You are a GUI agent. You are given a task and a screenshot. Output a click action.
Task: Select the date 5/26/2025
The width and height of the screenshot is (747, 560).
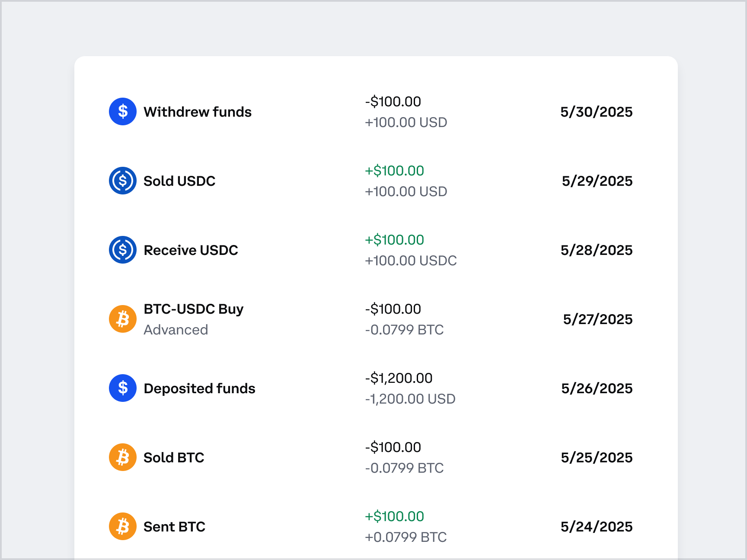(x=597, y=388)
